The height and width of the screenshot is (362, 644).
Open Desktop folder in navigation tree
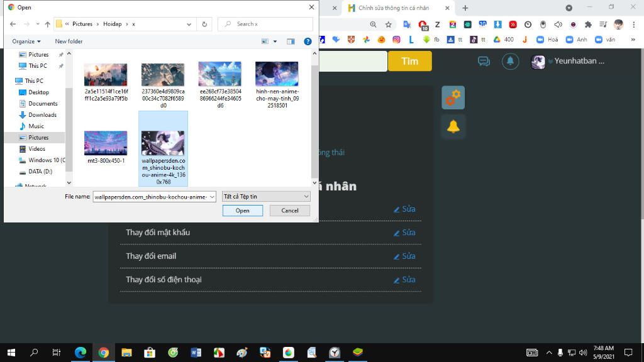(38, 92)
